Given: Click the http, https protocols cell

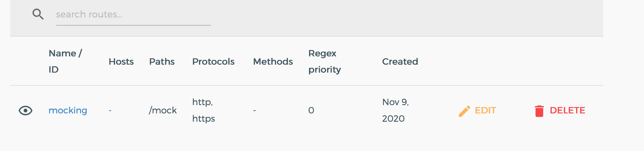Looking at the screenshot, I should 203,111.
